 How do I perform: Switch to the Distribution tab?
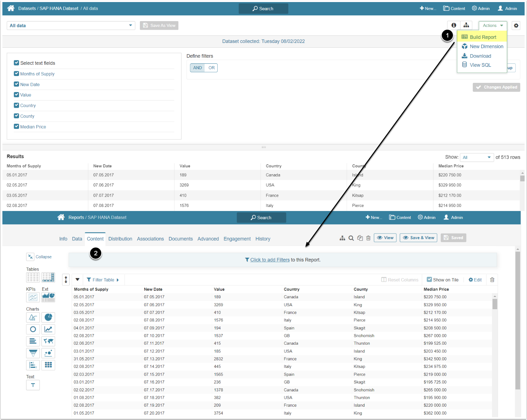point(120,239)
